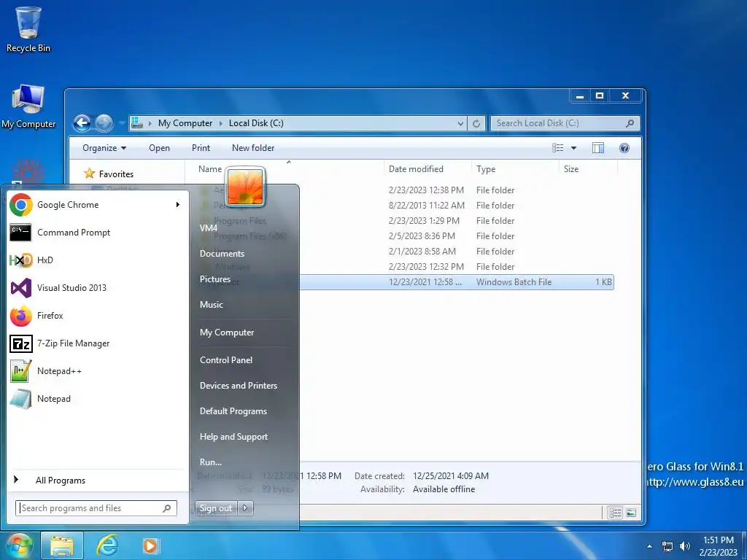Screen dimensions: 747x560
Task: Select the My Computer desktop icon
Action: [28, 106]
